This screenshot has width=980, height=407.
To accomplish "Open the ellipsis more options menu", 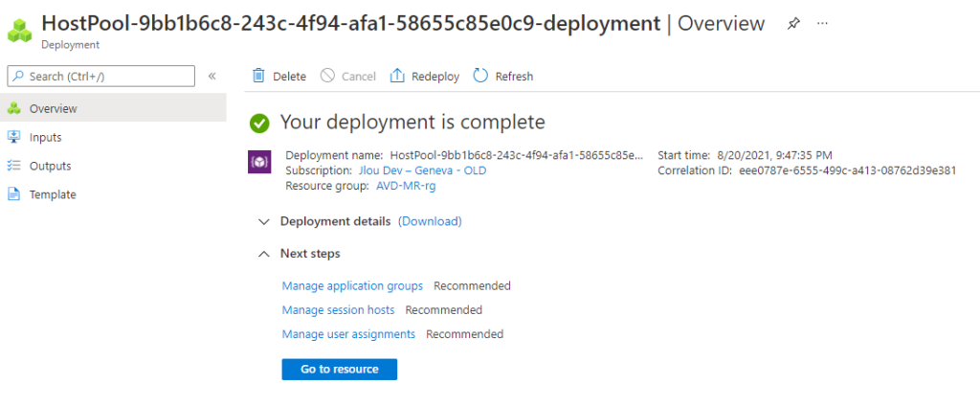I will click(x=822, y=23).
